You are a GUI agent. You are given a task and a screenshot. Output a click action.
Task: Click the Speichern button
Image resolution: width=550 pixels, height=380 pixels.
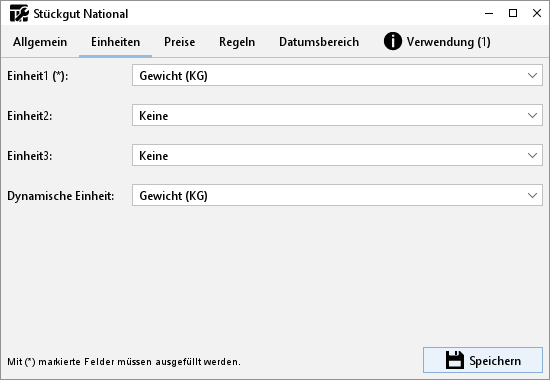pyautogui.click(x=483, y=360)
